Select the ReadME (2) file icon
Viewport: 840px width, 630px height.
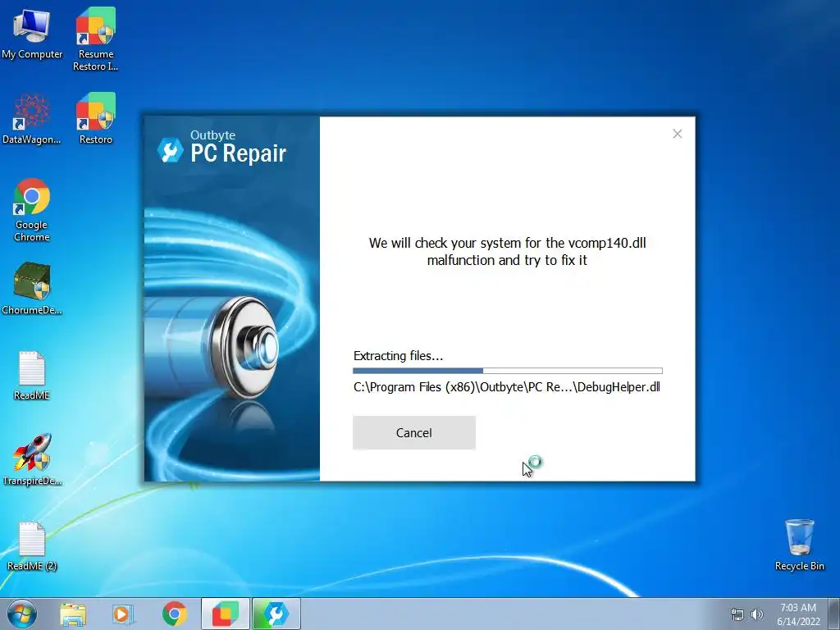(32, 546)
